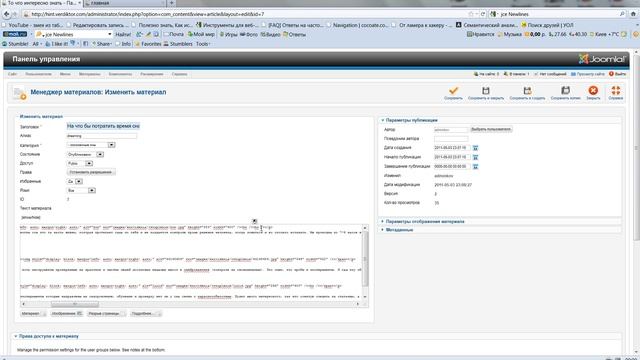Open the 'jce Newlines' mail.ru search dropdown
The width and height of the screenshot is (640, 360).
(x=109, y=34)
